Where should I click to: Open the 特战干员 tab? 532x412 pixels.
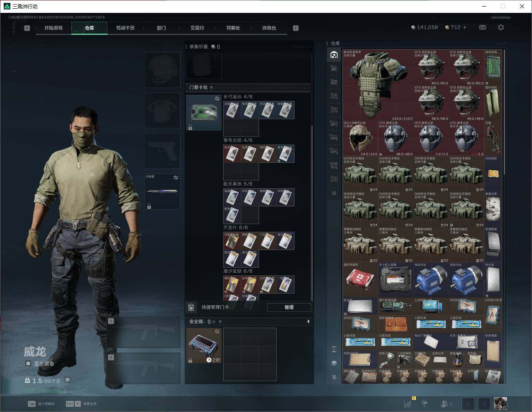[125, 28]
